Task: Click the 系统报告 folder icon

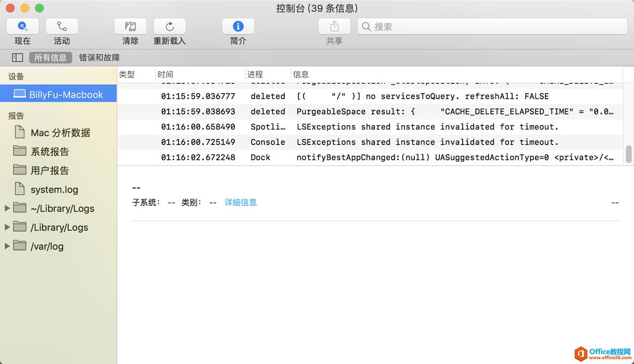Action: tap(20, 151)
